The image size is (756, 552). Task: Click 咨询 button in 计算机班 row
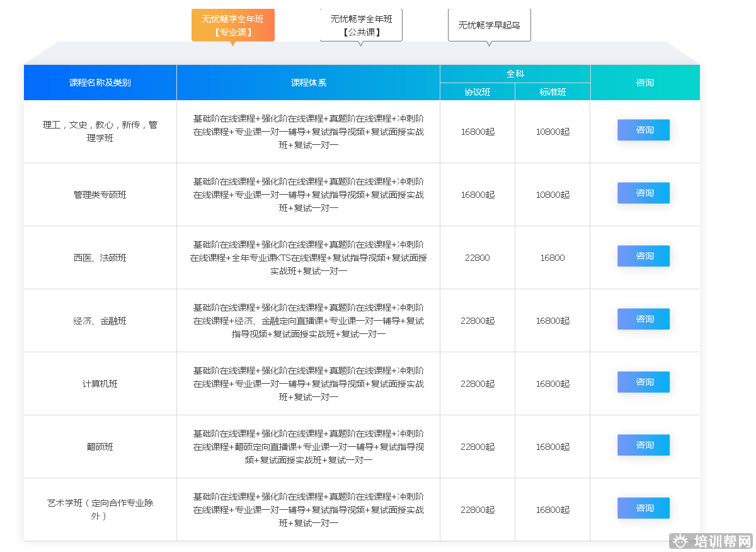pos(643,382)
